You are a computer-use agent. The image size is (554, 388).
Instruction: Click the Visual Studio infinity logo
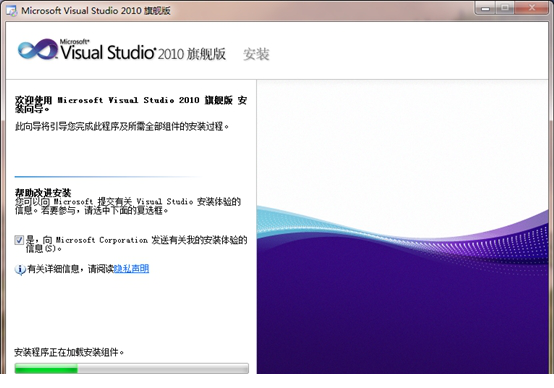pyautogui.click(x=38, y=49)
